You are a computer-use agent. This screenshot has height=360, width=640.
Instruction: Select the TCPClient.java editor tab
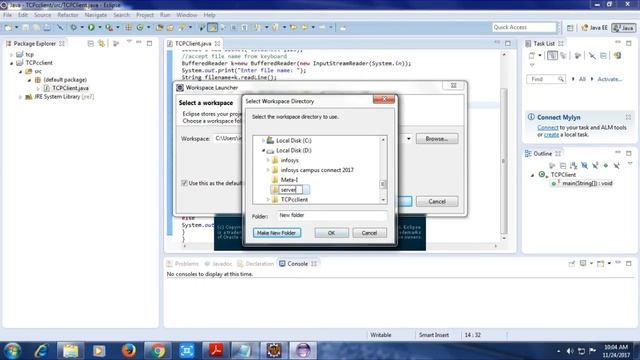coord(193,43)
